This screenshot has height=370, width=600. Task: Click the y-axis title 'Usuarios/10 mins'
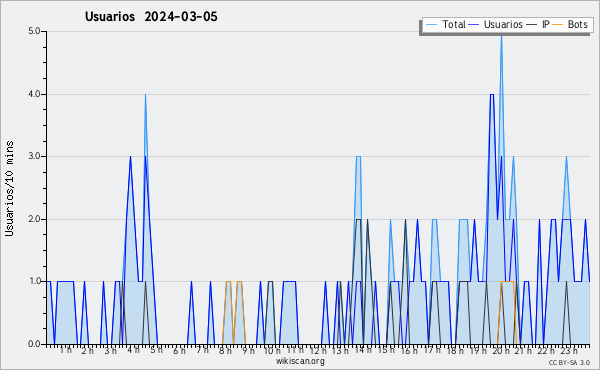[9, 188]
